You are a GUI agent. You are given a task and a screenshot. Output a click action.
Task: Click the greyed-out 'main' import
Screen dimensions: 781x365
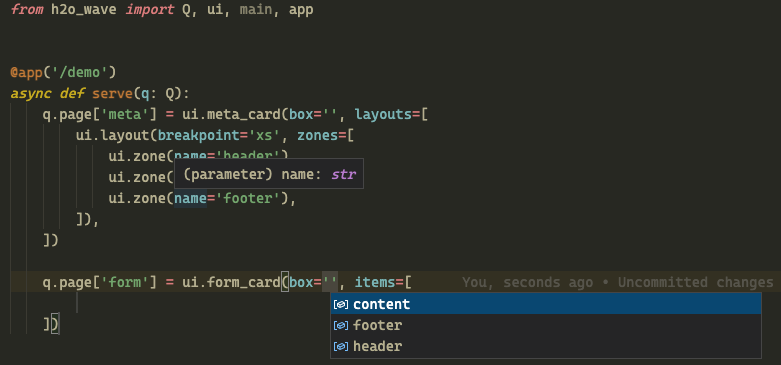click(x=256, y=10)
